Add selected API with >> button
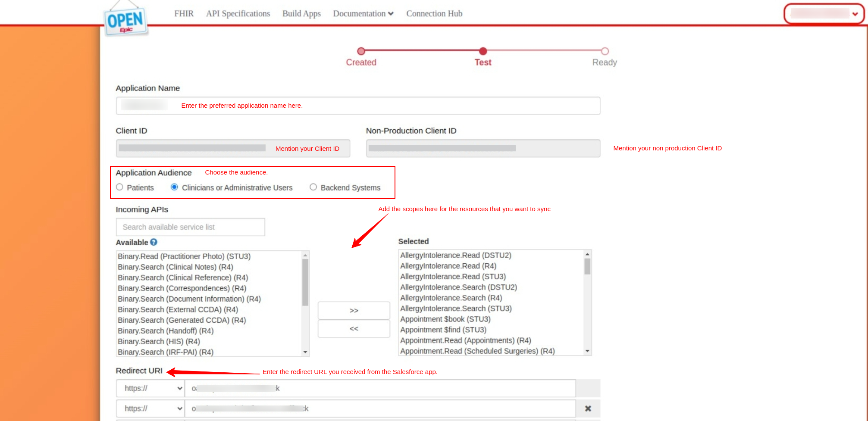The image size is (868, 421). coord(354,310)
